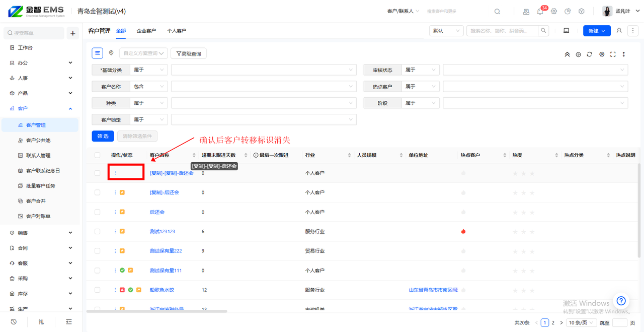Click the 搜索名称 search input field
Viewport: 644px width, 332px height.
coord(502,31)
